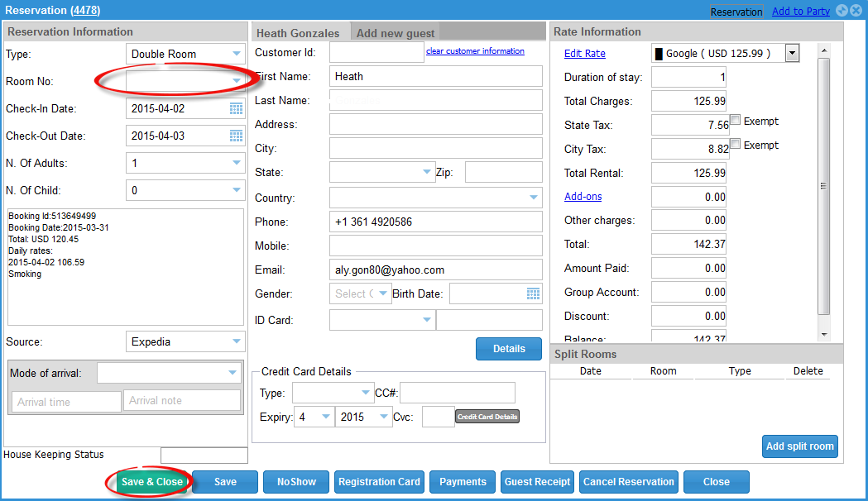Open the Check-Out Date calendar picker
Image resolution: width=868 pixels, height=501 pixels.
click(236, 136)
